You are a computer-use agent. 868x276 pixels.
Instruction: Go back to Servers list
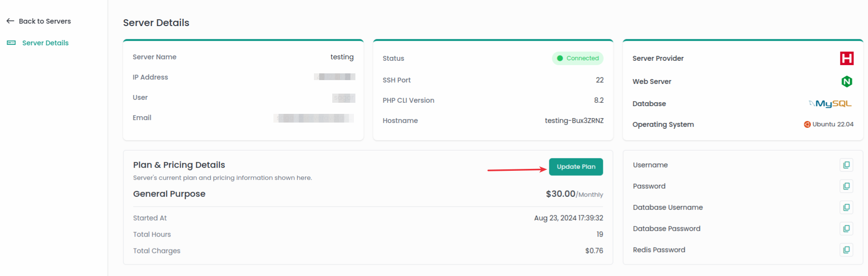coord(44,21)
